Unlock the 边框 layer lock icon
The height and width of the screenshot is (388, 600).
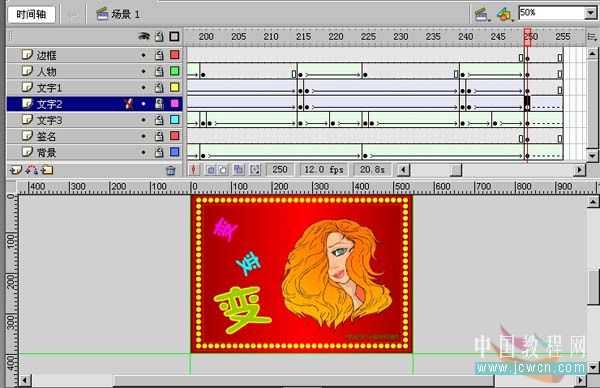pyautogui.click(x=159, y=55)
